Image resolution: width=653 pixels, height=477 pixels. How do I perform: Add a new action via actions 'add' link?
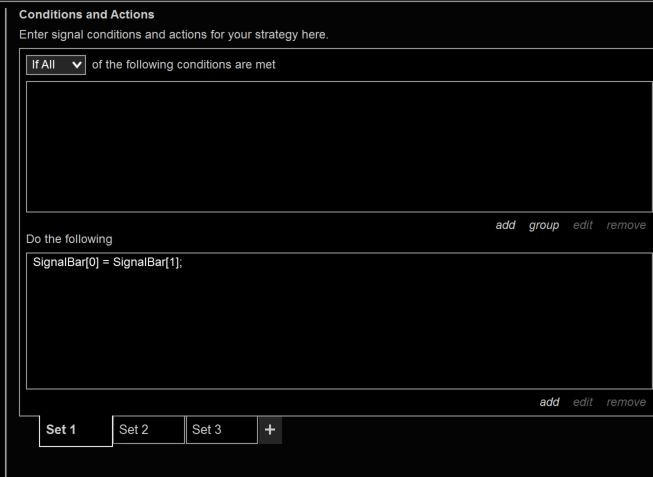tap(549, 402)
